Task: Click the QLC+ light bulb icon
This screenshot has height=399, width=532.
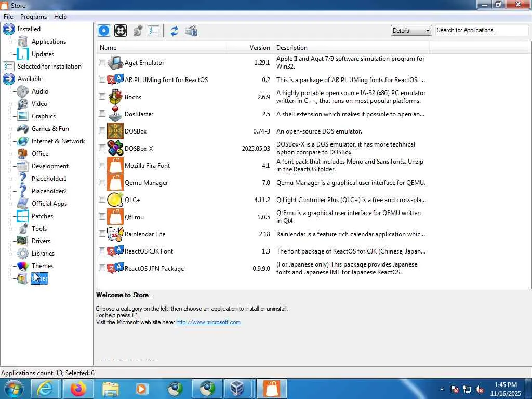Action: [115, 199]
